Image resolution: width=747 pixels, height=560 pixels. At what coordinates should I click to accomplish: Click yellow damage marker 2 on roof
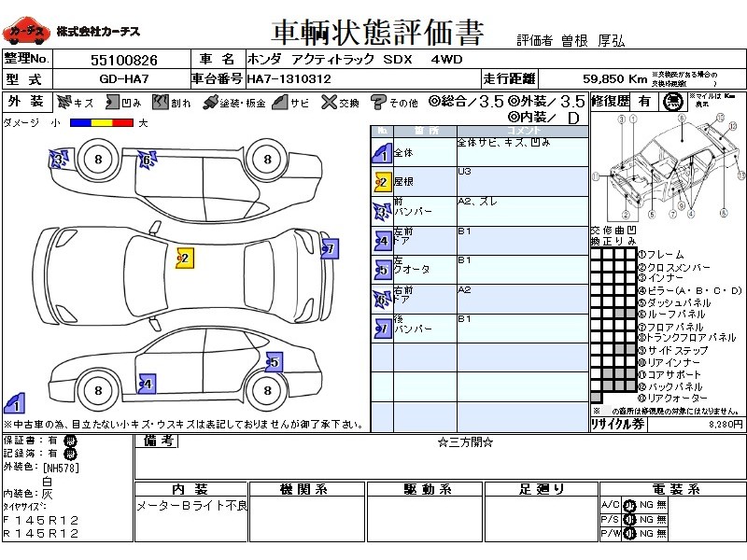(x=184, y=259)
